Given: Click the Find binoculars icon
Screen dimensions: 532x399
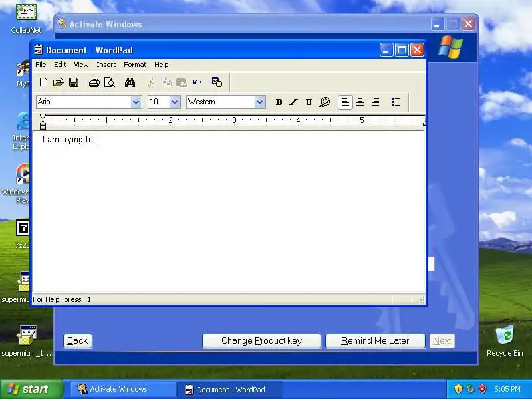Looking at the screenshot, I should tap(130, 82).
